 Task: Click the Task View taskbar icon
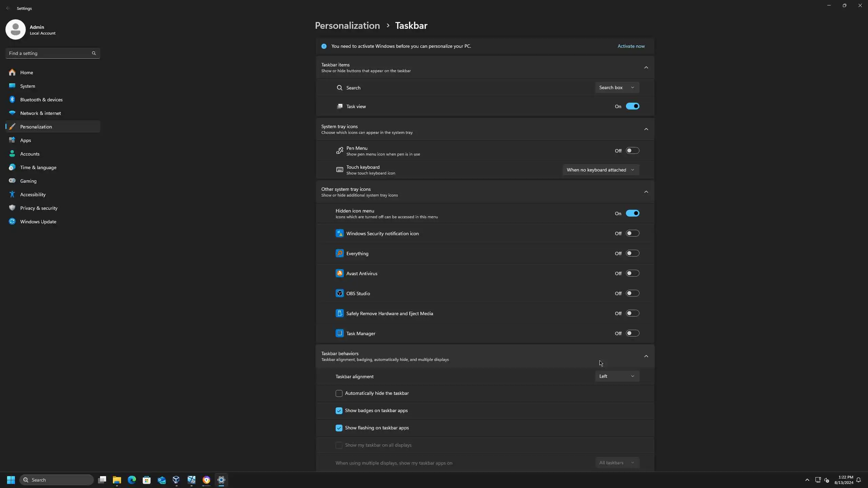102,480
